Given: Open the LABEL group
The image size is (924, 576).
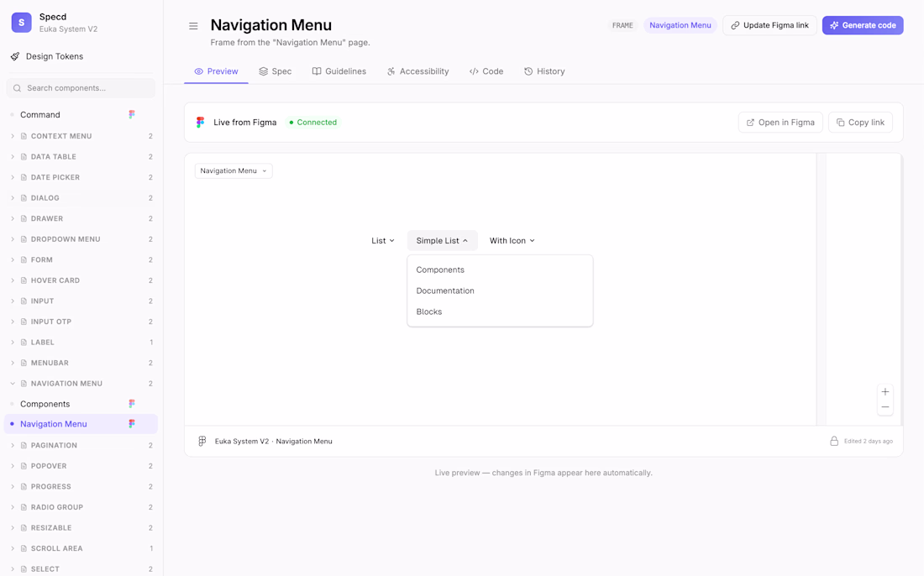Looking at the screenshot, I should (81, 343).
